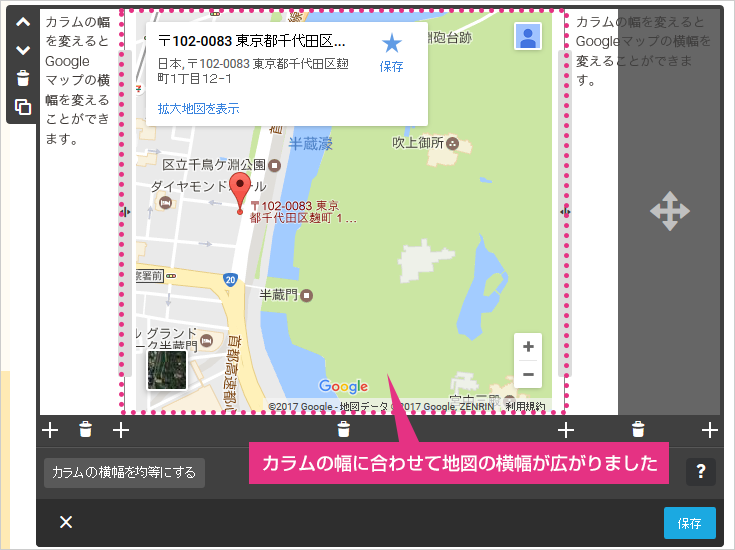735x550 pixels.
Task: Click the right column text about Googleマップの横幅
Action: (x=643, y=51)
